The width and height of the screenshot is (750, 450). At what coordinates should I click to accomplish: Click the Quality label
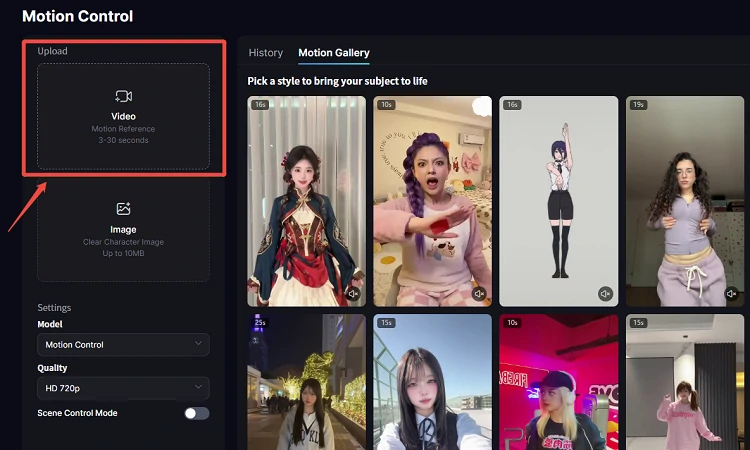tap(52, 368)
